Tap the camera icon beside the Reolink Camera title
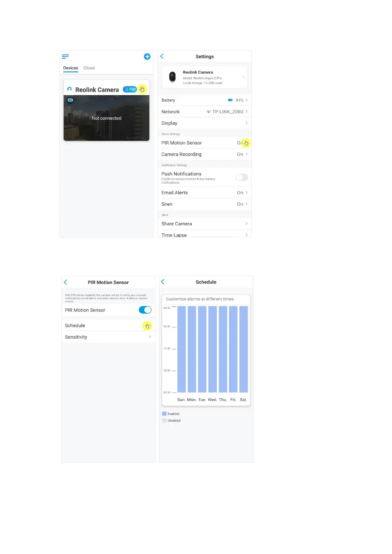Image resolution: width=392 pixels, height=554 pixels. coord(69,89)
